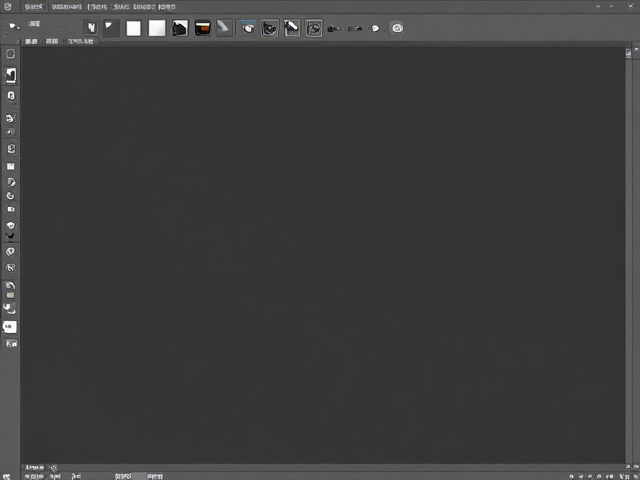This screenshot has height=480, width=640.
Task: Choose the dark thumbnail with the orange stripe
Action: click(202, 28)
